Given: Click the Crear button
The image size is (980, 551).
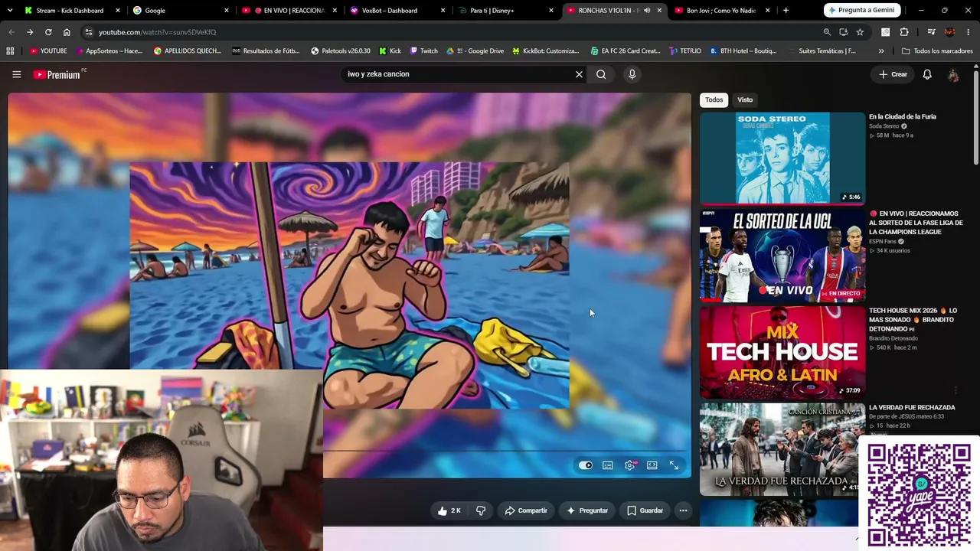Looking at the screenshot, I should (x=893, y=74).
